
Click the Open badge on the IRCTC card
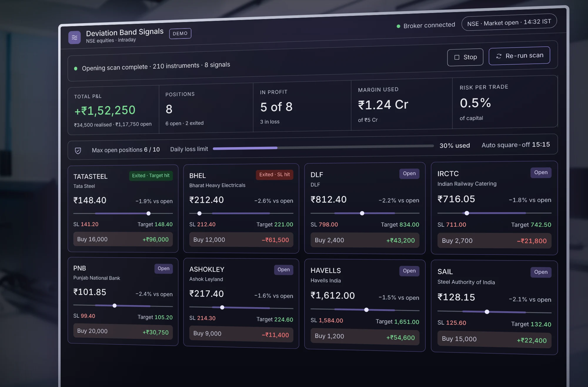(541, 173)
